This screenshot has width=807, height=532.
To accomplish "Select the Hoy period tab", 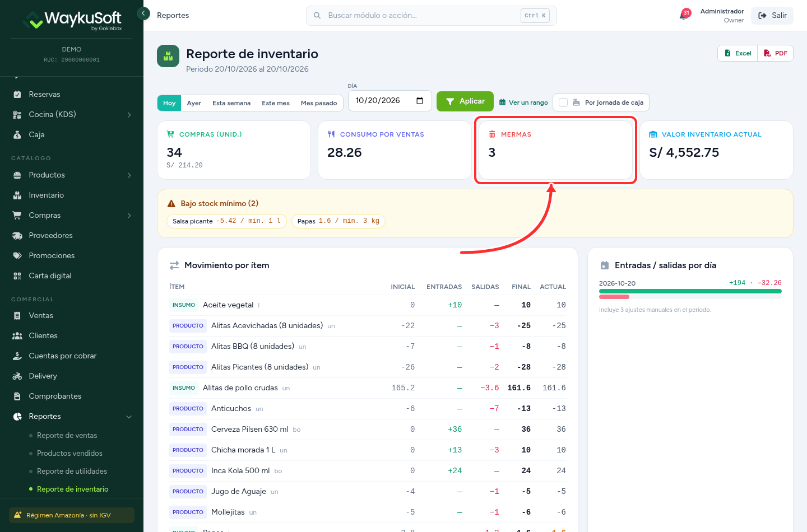I will (169, 103).
